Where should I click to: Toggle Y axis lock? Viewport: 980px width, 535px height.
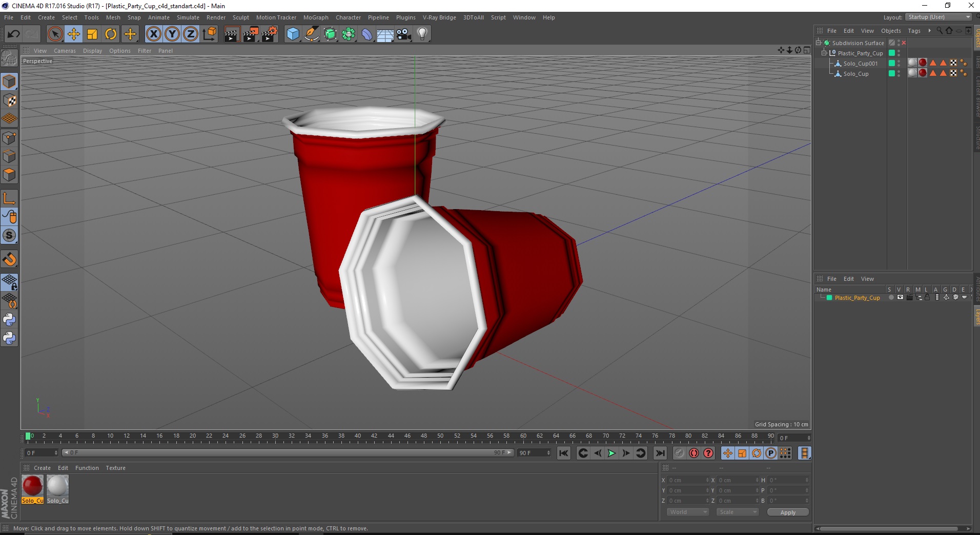tap(172, 34)
